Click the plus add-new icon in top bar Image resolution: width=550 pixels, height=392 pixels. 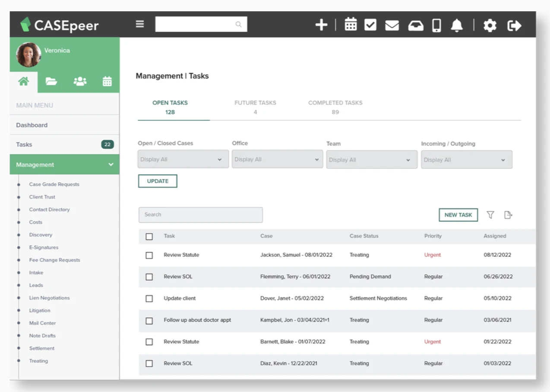point(321,25)
